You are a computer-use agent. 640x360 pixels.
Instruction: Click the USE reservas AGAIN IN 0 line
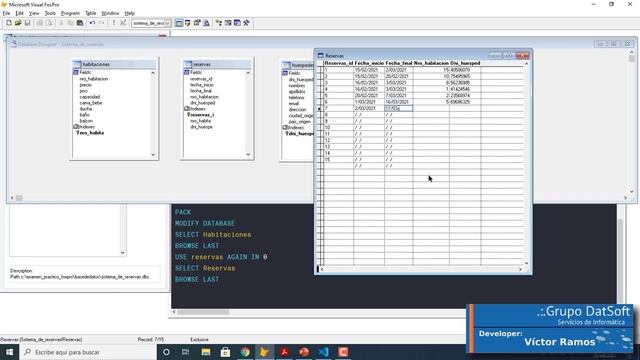pyautogui.click(x=221, y=257)
